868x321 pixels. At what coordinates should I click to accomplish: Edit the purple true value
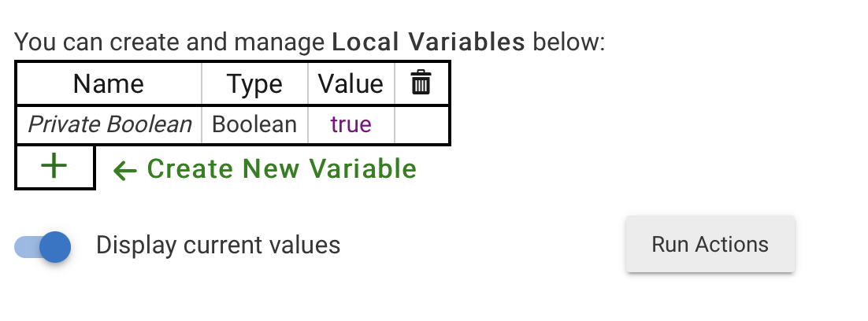[351, 125]
